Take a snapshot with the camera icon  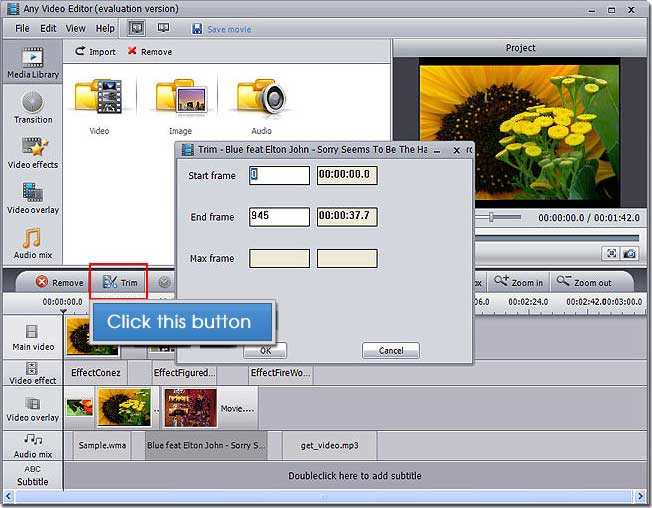coord(629,254)
